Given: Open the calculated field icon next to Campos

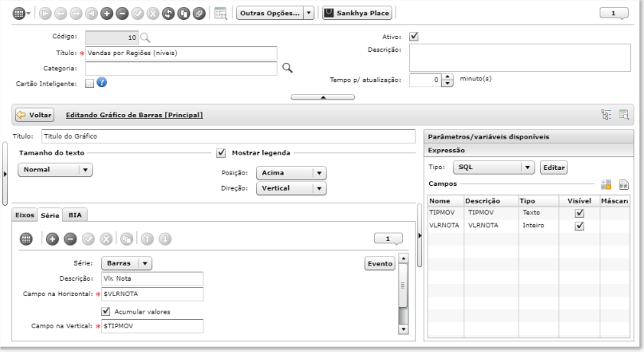Looking at the screenshot, I should point(606,184).
